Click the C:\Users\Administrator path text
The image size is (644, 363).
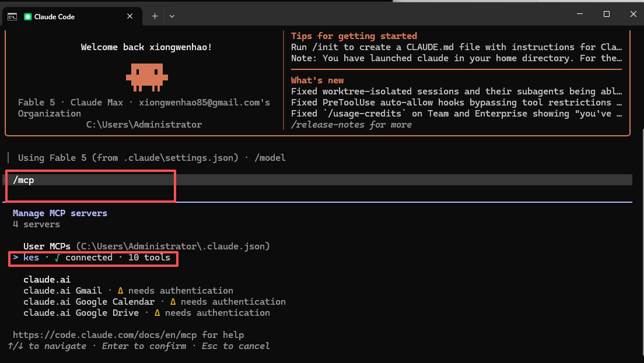143,125
